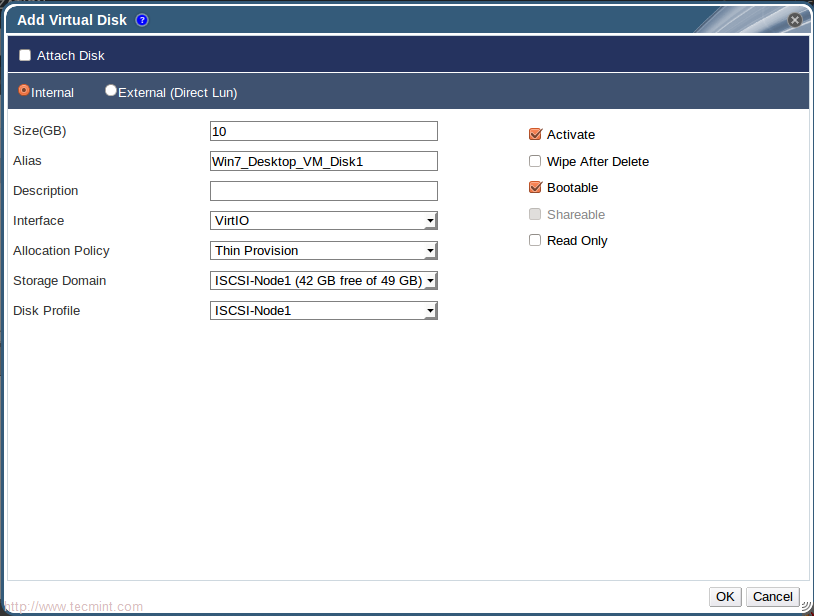Image resolution: width=814 pixels, height=616 pixels.
Task: Enable the Attach Disk checkbox
Action: pos(25,56)
